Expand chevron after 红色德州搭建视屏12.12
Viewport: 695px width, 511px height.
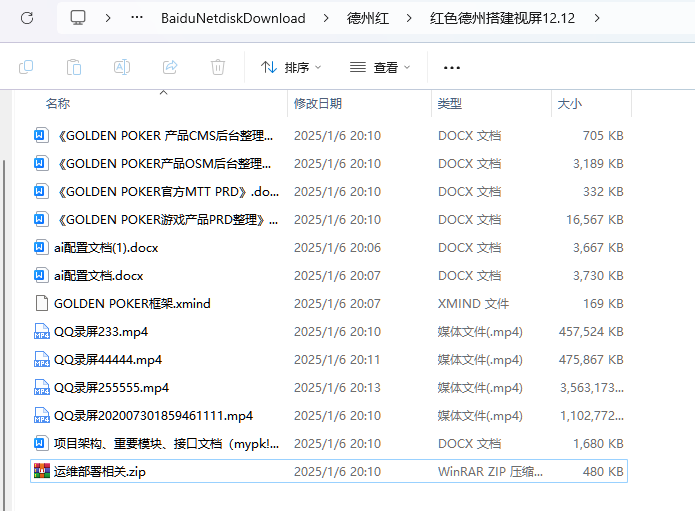click(597, 18)
